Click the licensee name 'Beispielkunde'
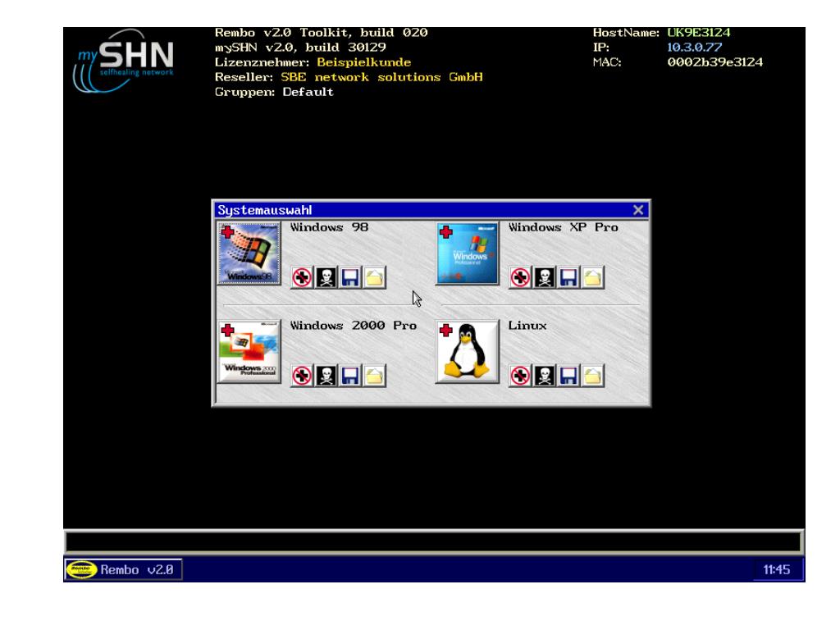840x630 pixels. pos(363,62)
